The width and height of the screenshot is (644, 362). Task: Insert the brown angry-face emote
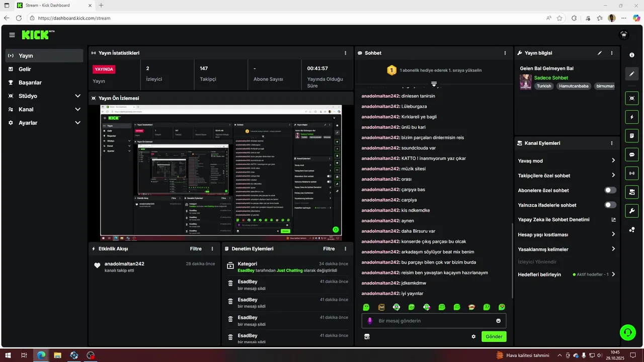click(381, 307)
